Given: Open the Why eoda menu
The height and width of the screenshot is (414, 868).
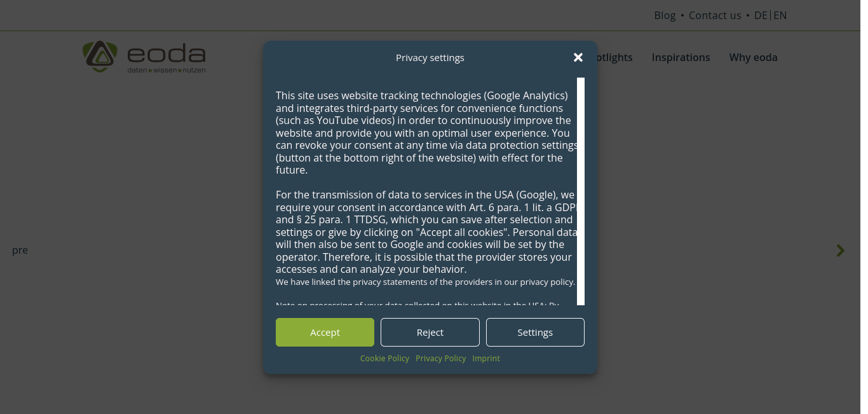Looking at the screenshot, I should point(753,57).
